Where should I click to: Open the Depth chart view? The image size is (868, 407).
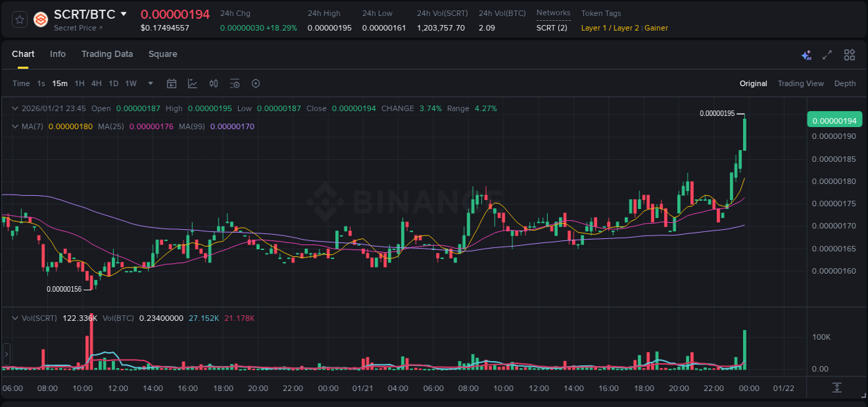(844, 83)
